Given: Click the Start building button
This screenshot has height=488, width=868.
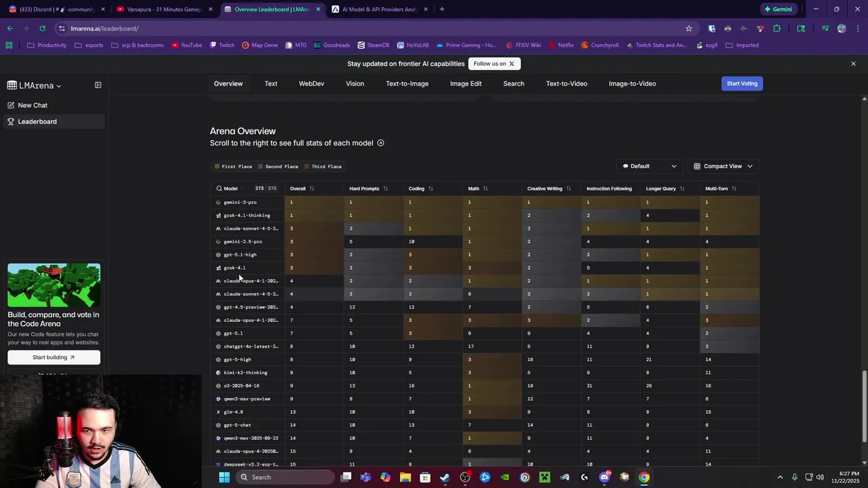Looking at the screenshot, I should (x=54, y=357).
